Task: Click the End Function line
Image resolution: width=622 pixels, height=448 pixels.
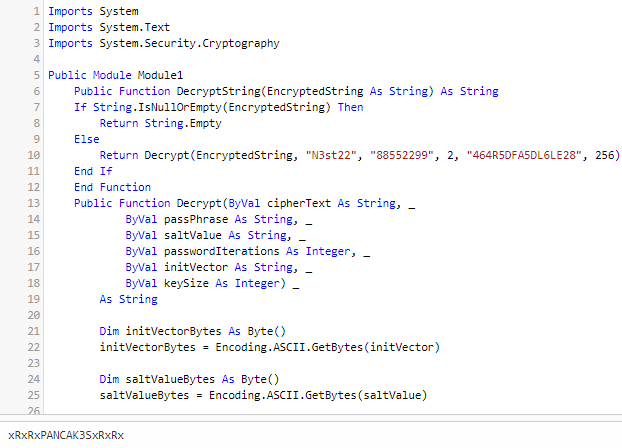Action: [x=112, y=187]
